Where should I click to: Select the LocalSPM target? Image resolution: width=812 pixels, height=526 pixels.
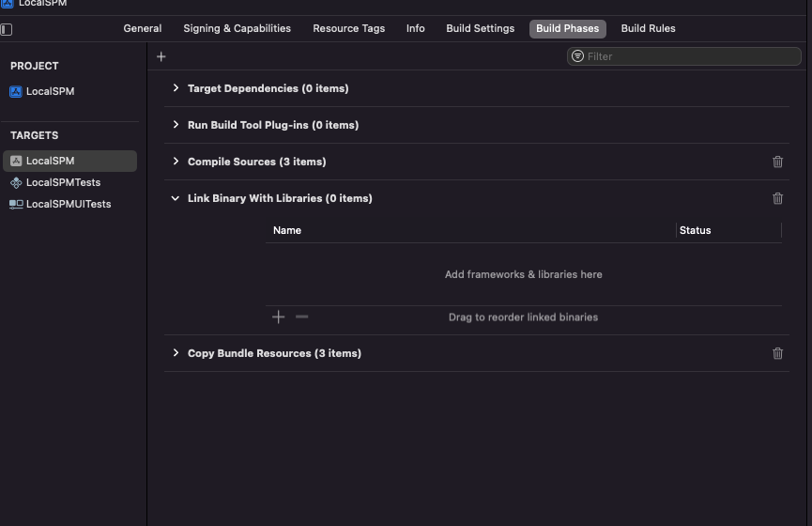(x=69, y=162)
